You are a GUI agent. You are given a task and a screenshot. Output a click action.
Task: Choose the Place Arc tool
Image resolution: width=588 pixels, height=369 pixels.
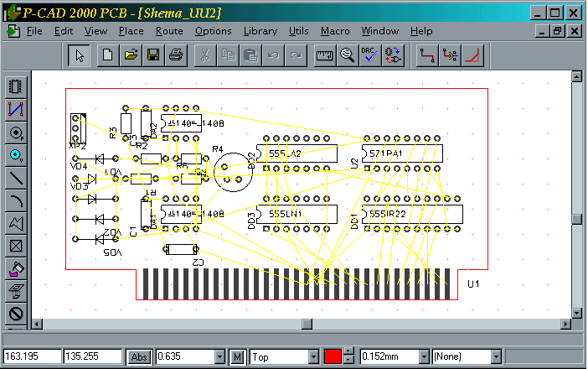[16, 200]
